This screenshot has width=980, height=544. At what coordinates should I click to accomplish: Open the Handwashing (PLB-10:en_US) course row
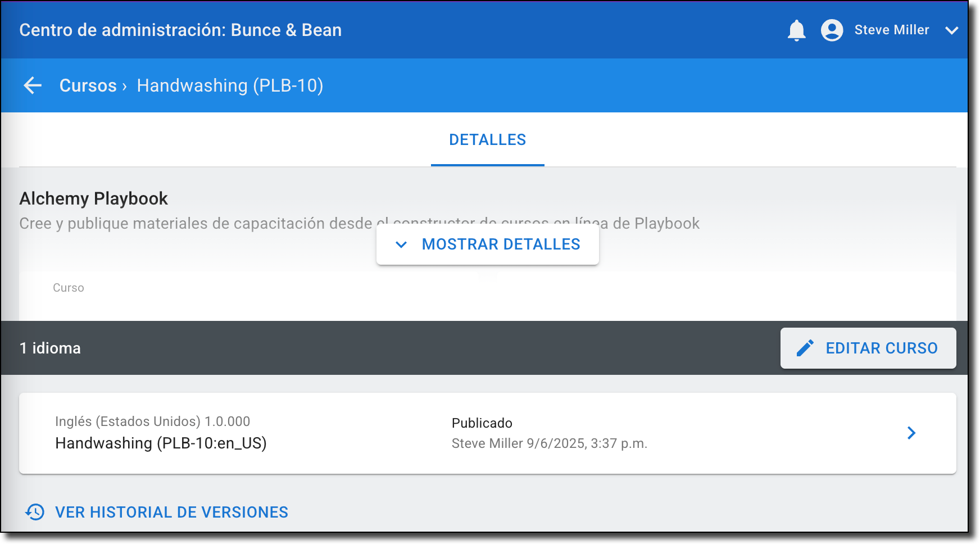click(x=161, y=443)
